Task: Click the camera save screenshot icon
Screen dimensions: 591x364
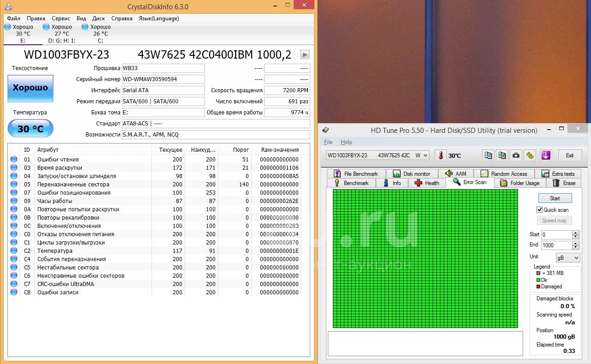Action: pyautogui.click(x=517, y=155)
